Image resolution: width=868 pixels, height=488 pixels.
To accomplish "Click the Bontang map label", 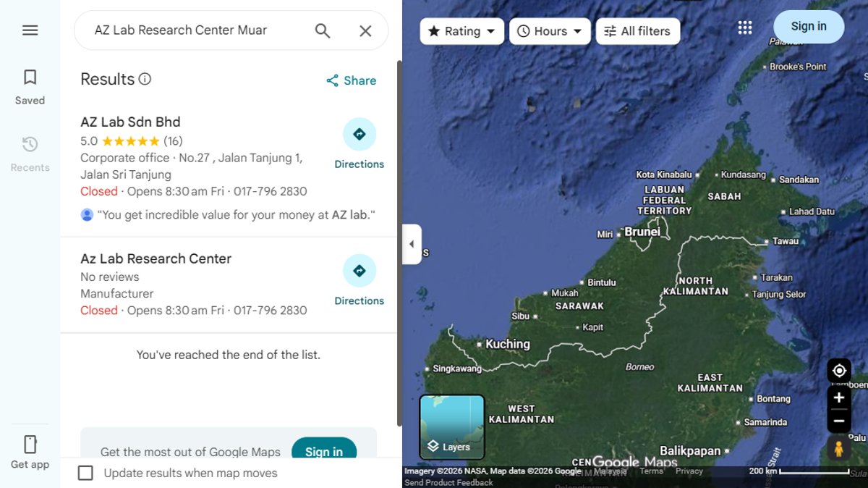I will coord(773,399).
